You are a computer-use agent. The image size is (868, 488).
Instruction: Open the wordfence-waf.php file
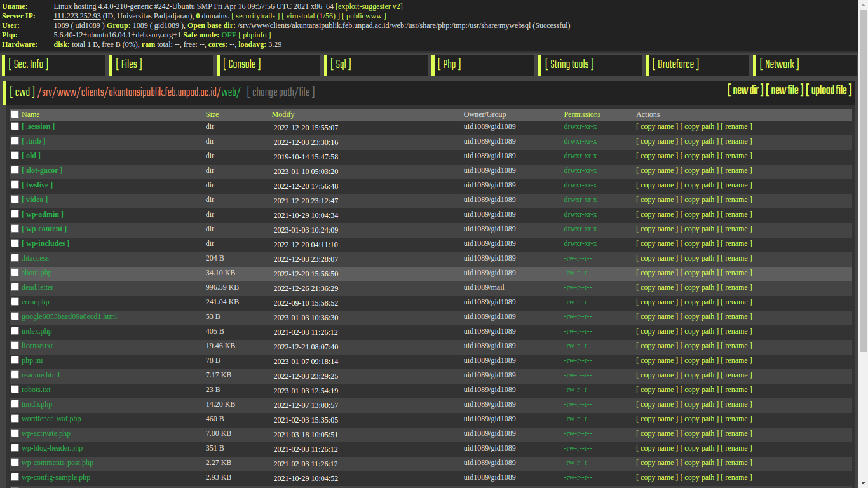point(51,419)
